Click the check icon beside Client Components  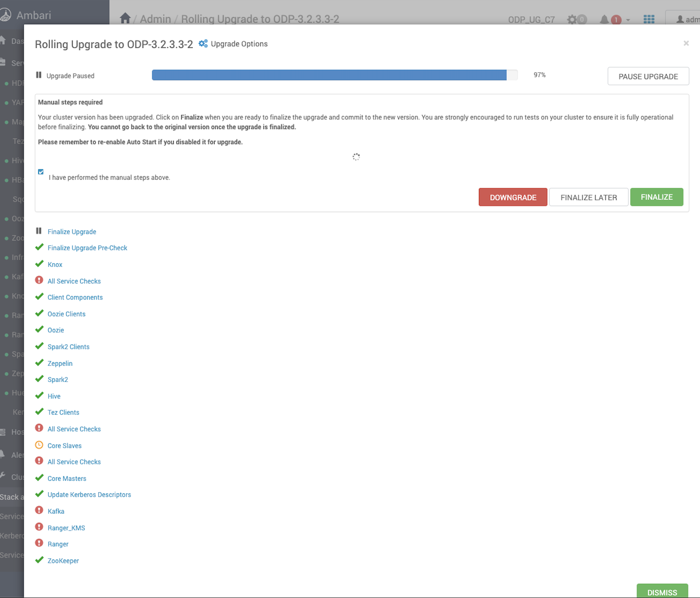pos(39,297)
